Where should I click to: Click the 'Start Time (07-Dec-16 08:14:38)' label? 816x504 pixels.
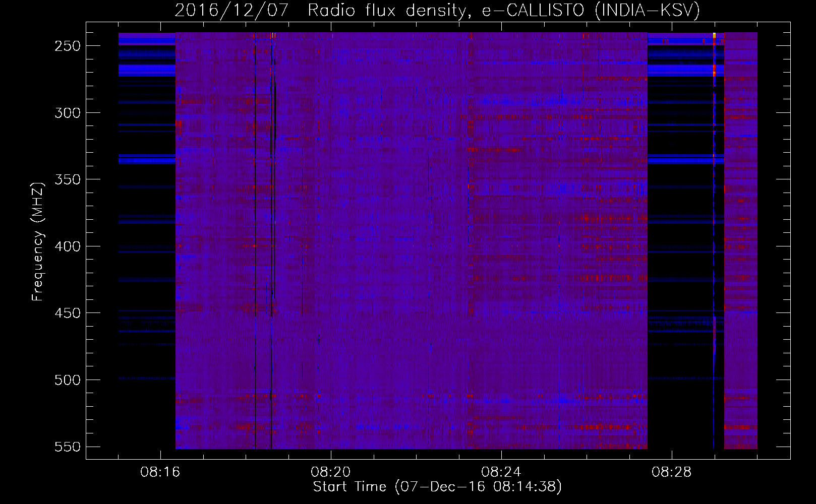pos(437,487)
